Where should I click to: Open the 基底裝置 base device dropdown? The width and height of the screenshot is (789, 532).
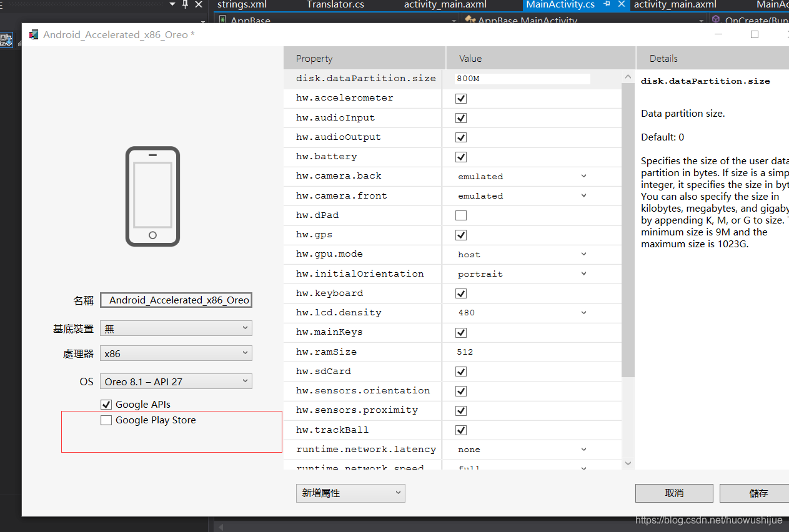click(x=176, y=328)
